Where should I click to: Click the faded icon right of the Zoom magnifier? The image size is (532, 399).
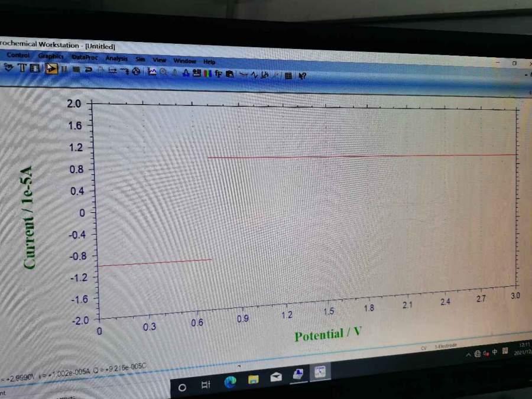click(x=174, y=72)
